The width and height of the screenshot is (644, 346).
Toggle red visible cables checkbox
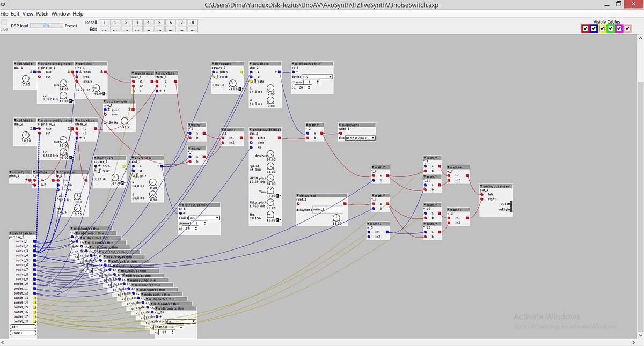(x=586, y=28)
